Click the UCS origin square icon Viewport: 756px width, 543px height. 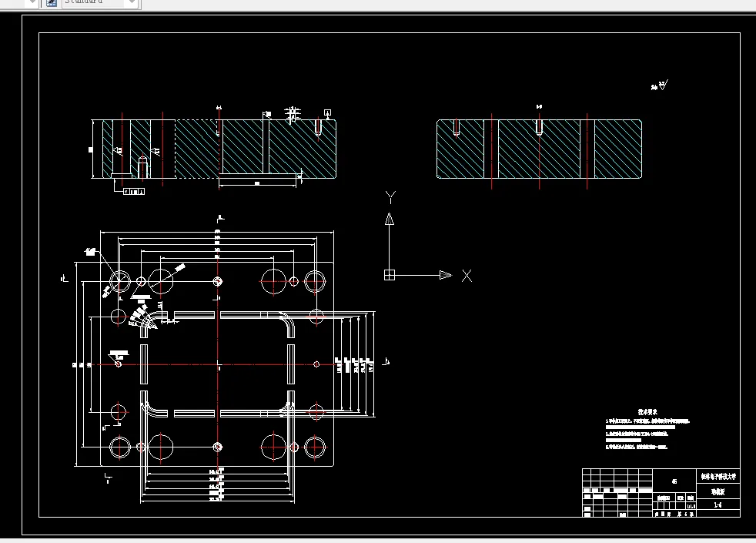pos(389,275)
